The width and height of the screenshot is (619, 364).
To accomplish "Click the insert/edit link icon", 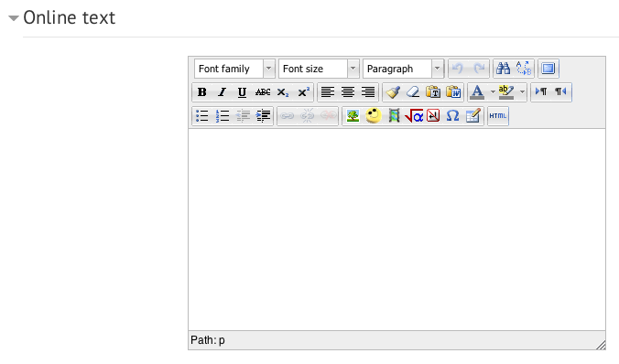I will click(287, 116).
